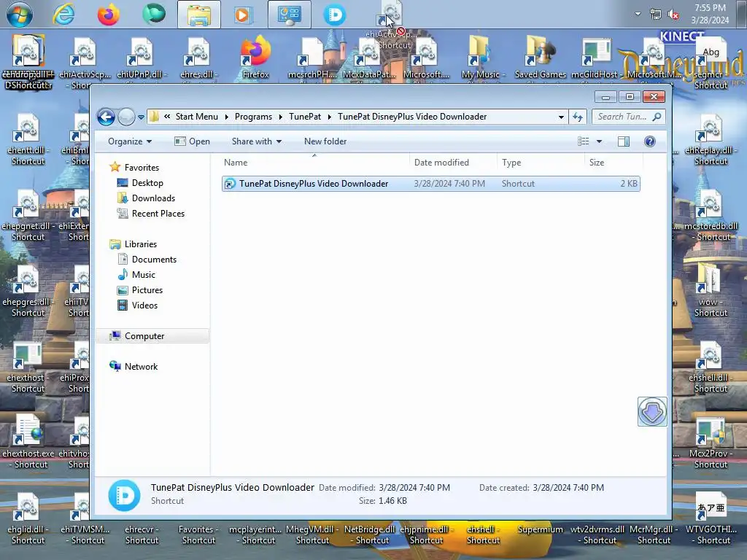747x560 pixels.
Task: Select wow desktop folder shortcut
Action: (x=711, y=290)
